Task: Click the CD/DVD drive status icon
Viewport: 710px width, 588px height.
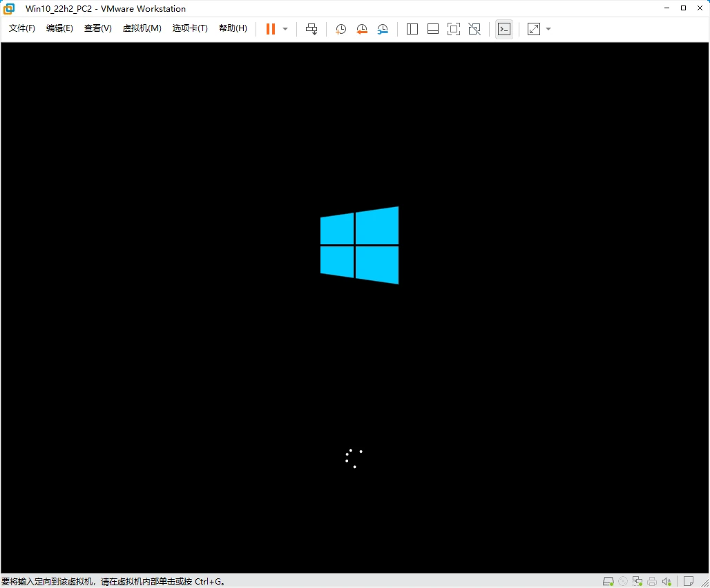Action: click(623, 581)
